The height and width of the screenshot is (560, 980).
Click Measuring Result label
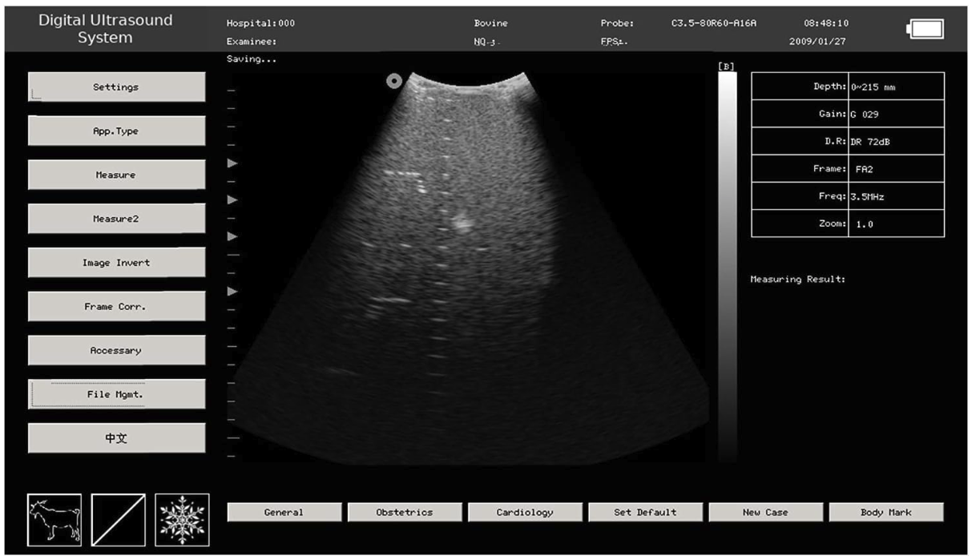coord(798,280)
